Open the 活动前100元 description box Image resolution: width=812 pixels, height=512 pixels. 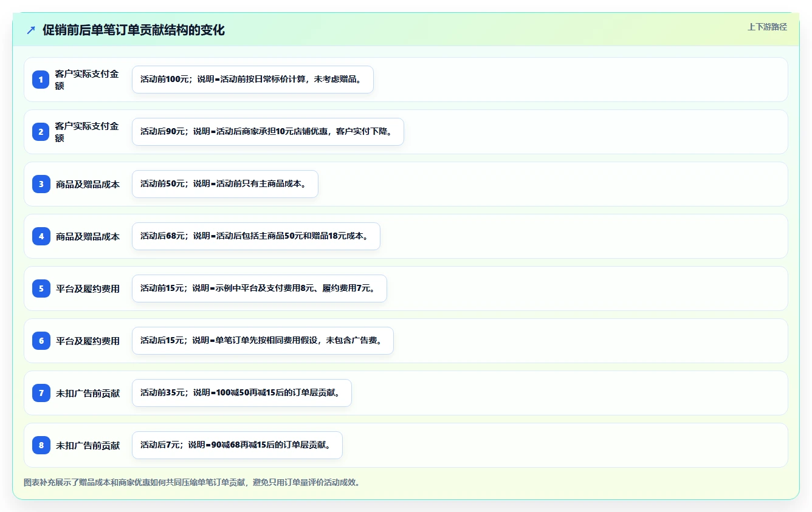coord(253,80)
